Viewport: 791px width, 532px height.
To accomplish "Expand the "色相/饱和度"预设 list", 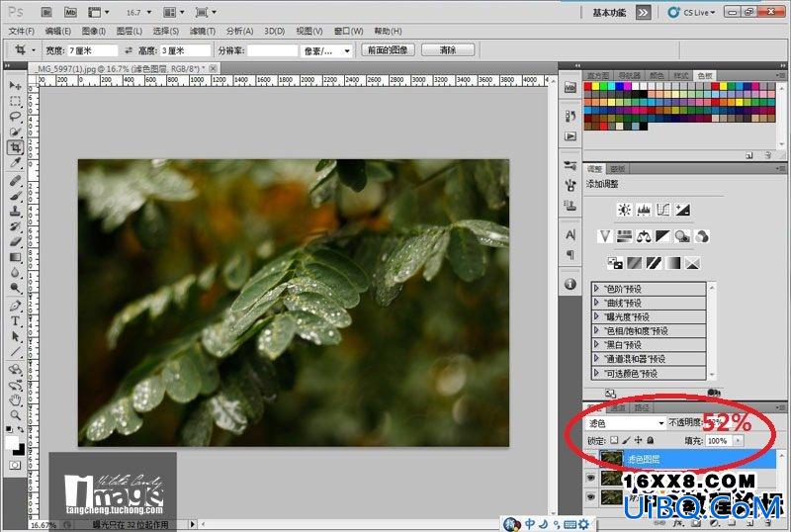I will click(597, 331).
